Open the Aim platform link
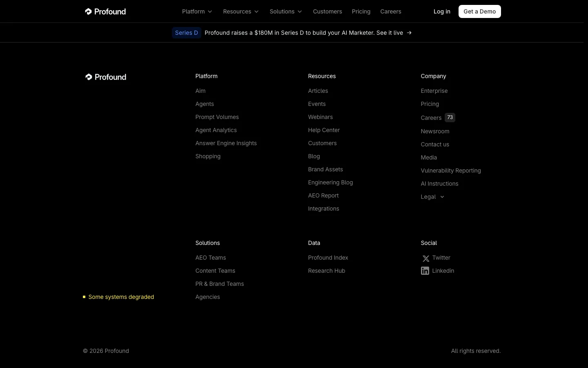This screenshot has height=368, width=588. click(x=200, y=91)
